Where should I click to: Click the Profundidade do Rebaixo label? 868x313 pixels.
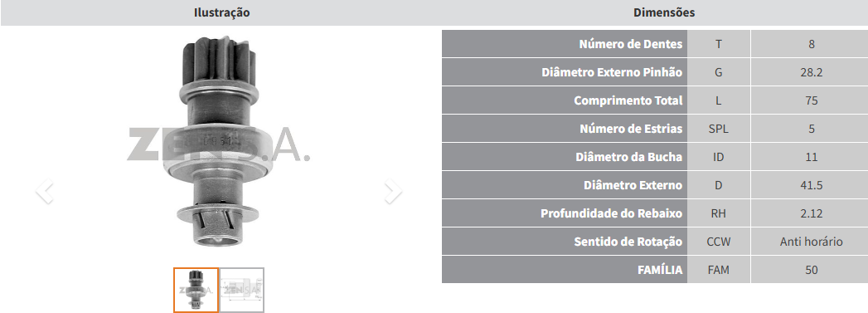click(x=611, y=213)
